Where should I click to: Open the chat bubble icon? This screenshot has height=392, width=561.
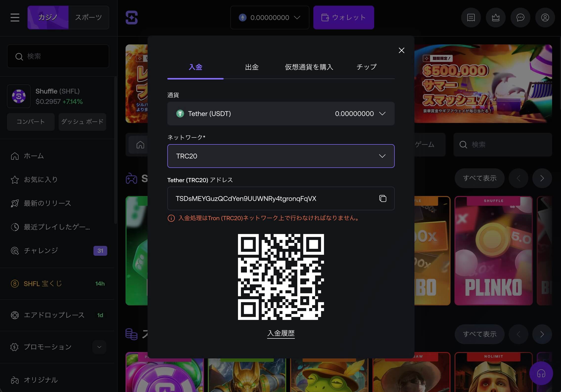520,18
